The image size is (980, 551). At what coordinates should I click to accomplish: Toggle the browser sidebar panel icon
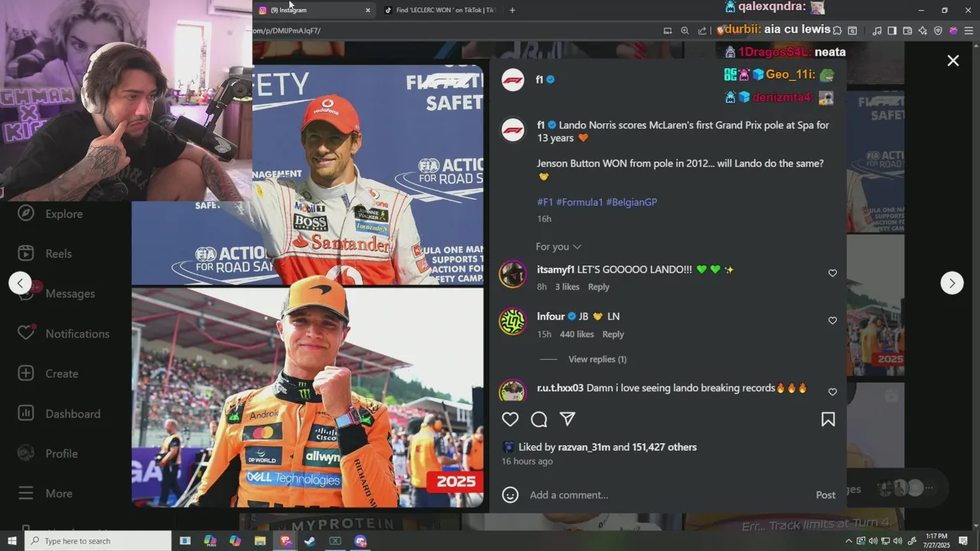(x=892, y=31)
